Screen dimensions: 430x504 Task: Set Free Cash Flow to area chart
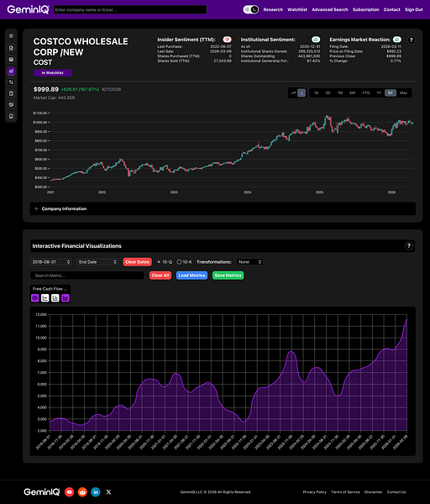tap(66, 298)
